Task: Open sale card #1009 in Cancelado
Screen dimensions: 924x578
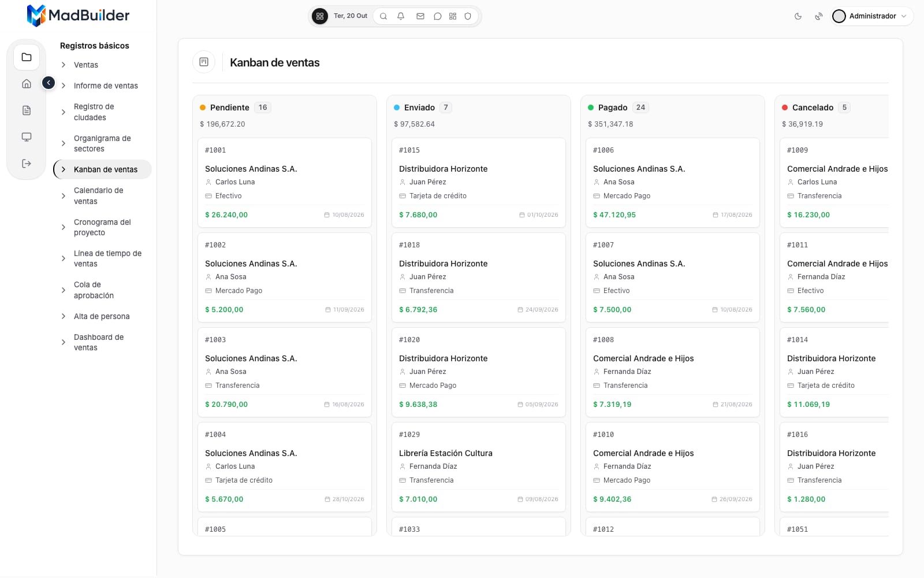Action: 834,183
